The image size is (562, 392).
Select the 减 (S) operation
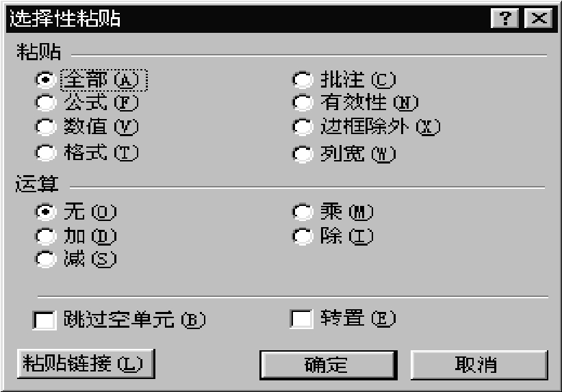(46, 259)
